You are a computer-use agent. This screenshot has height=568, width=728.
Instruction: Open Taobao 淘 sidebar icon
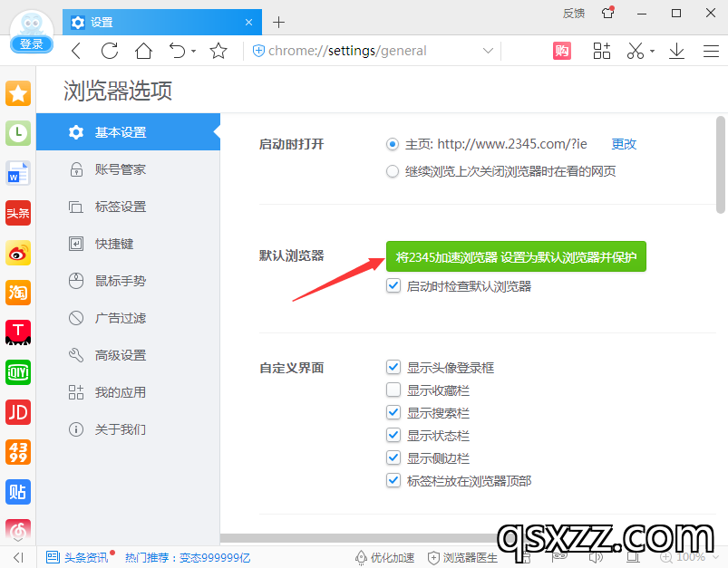pyautogui.click(x=18, y=293)
